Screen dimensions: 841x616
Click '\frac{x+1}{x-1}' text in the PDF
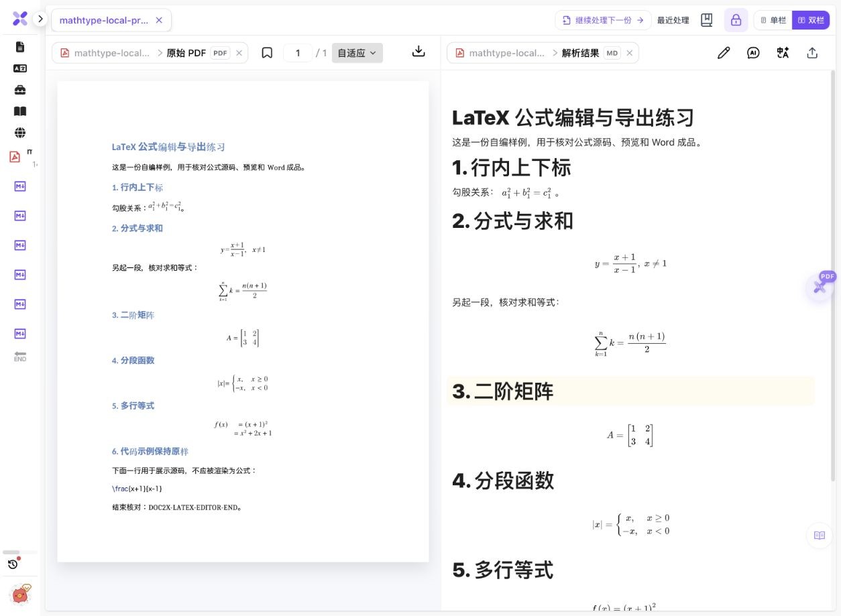pos(137,489)
